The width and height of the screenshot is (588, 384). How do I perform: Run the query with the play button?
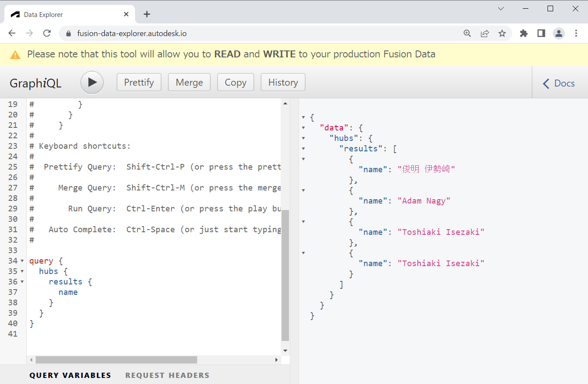(x=92, y=82)
